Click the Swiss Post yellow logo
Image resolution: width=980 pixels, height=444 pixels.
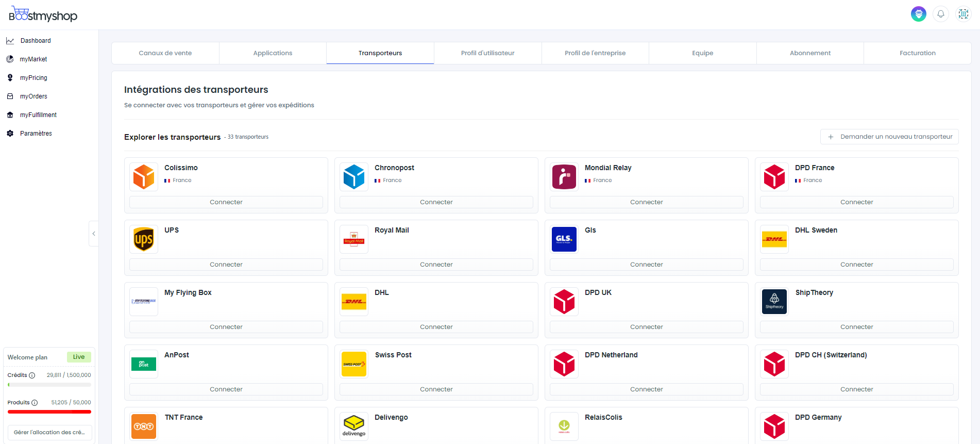tap(354, 364)
